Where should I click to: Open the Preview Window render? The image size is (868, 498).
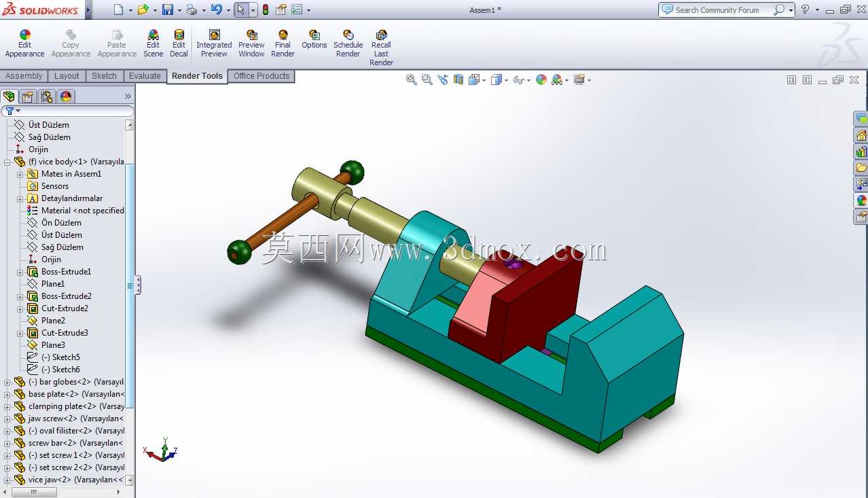[x=251, y=43]
